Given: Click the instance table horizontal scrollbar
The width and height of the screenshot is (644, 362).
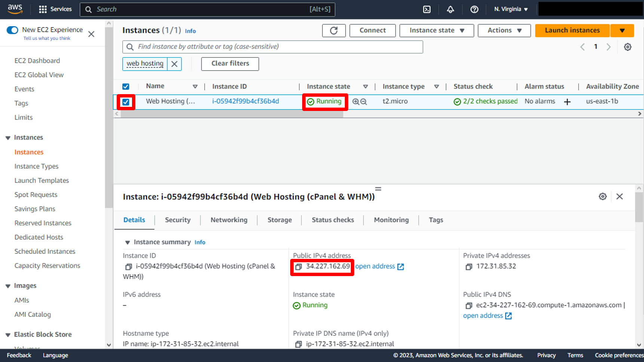Looking at the screenshot, I should click(232, 114).
